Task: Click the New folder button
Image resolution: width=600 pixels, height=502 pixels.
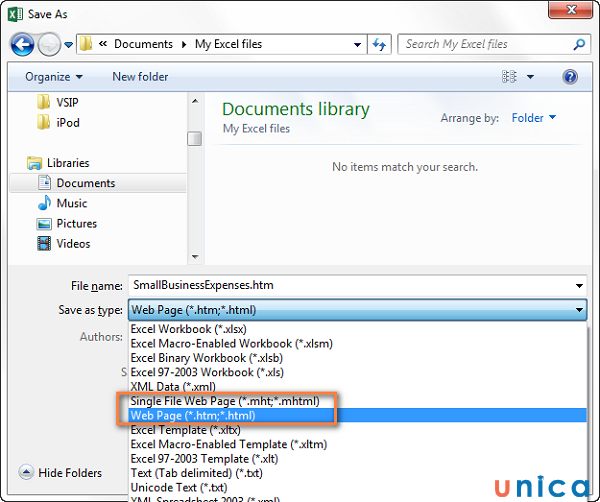Action: point(140,77)
